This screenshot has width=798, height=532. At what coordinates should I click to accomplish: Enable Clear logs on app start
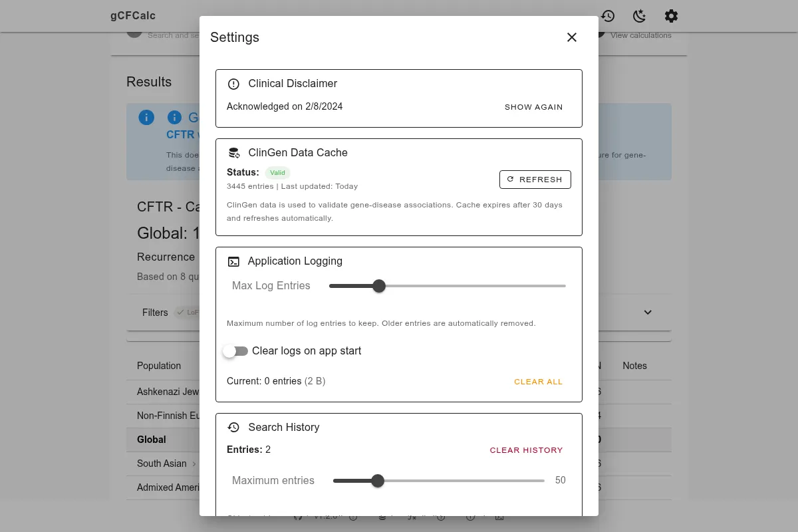[235, 351]
